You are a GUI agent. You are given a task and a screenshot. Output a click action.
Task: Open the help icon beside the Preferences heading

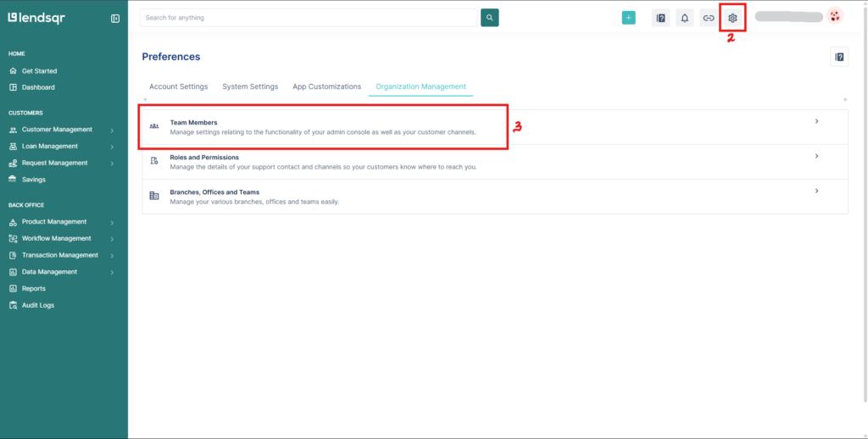pos(839,57)
